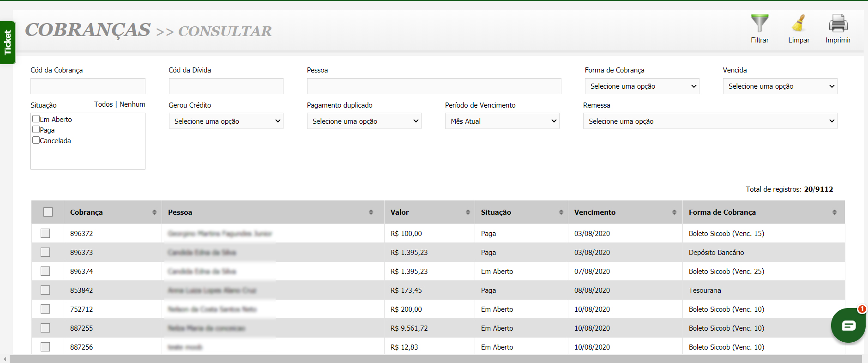Screen dimensions: 868x363
Task: Open the Ticket side tab
Action: tap(7, 42)
